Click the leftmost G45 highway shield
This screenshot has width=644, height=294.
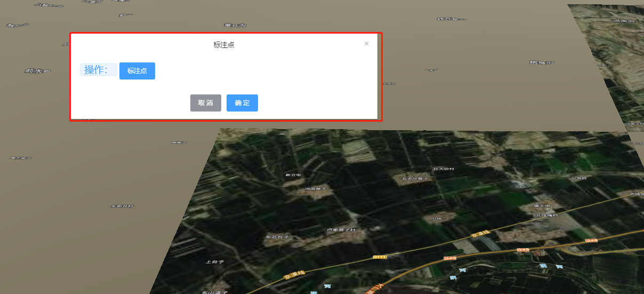click(450, 258)
